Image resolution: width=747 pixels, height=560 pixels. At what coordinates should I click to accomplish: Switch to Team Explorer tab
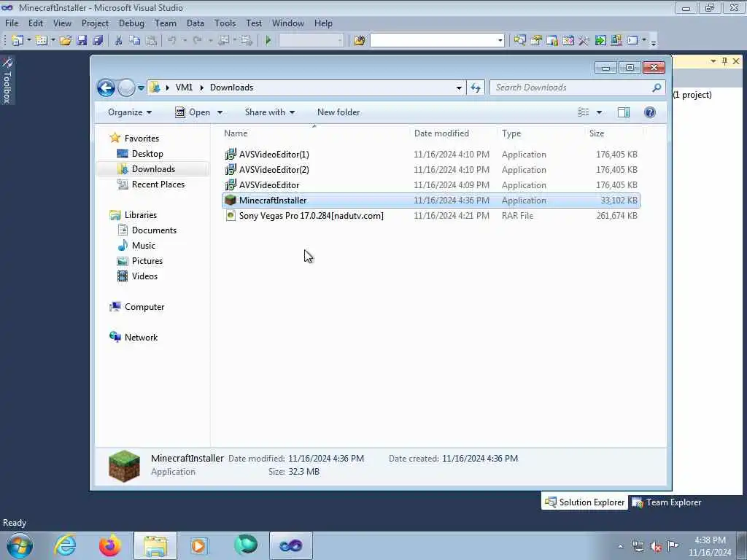pos(667,502)
